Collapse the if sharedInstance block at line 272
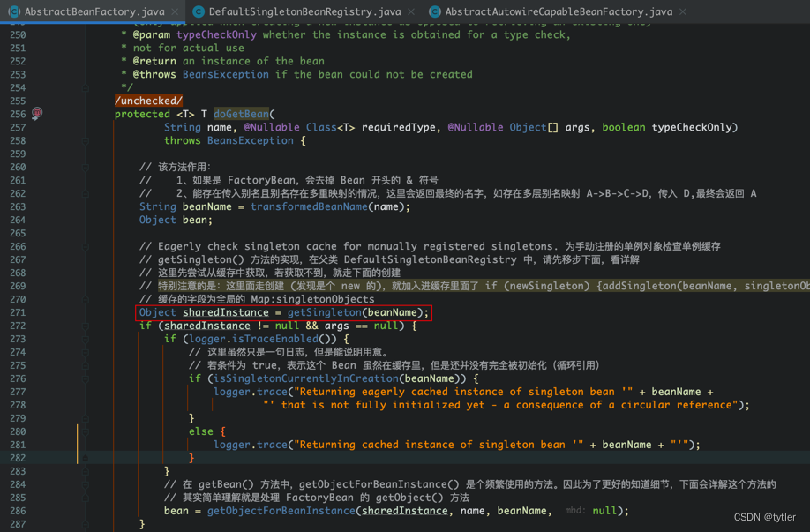810x532 pixels. (86, 326)
